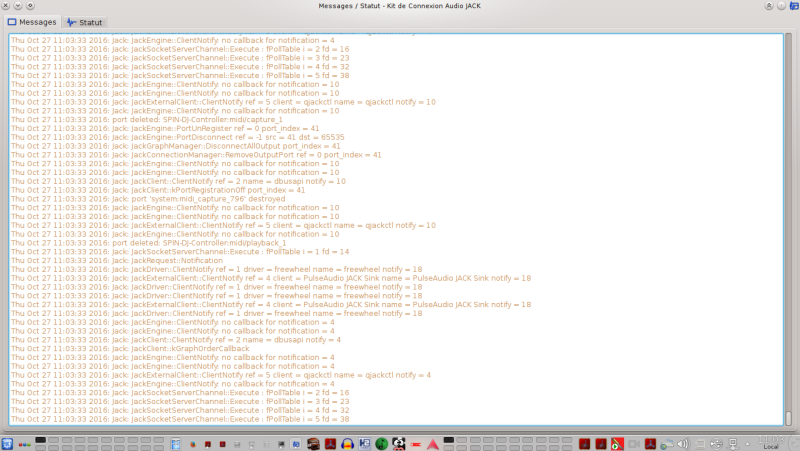Screen dimensions: 800x451
Task: Switch to the first desktop in the right pager
Action: click(x=448, y=440)
